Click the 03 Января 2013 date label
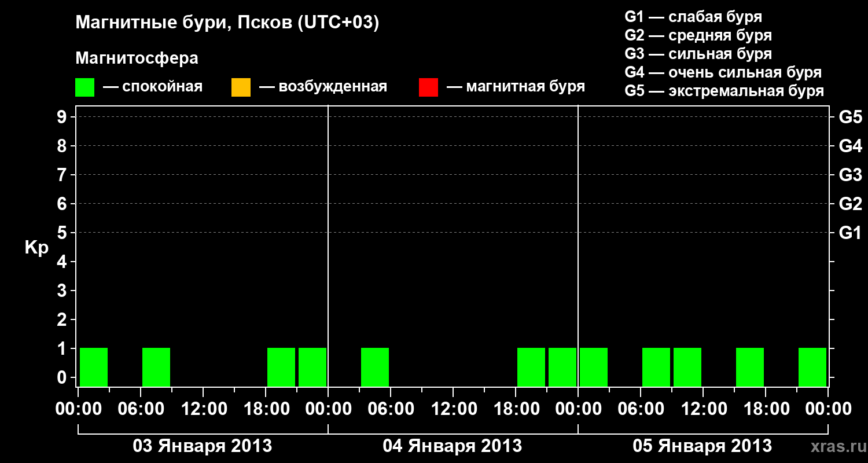868x463 pixels. click(203, 446)
